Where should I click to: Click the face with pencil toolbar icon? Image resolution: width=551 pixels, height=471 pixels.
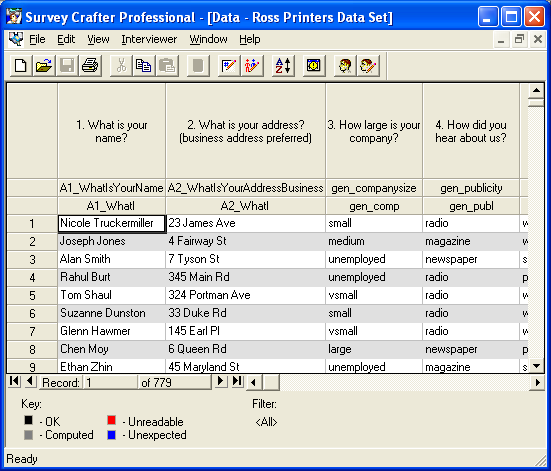point(368,65)
